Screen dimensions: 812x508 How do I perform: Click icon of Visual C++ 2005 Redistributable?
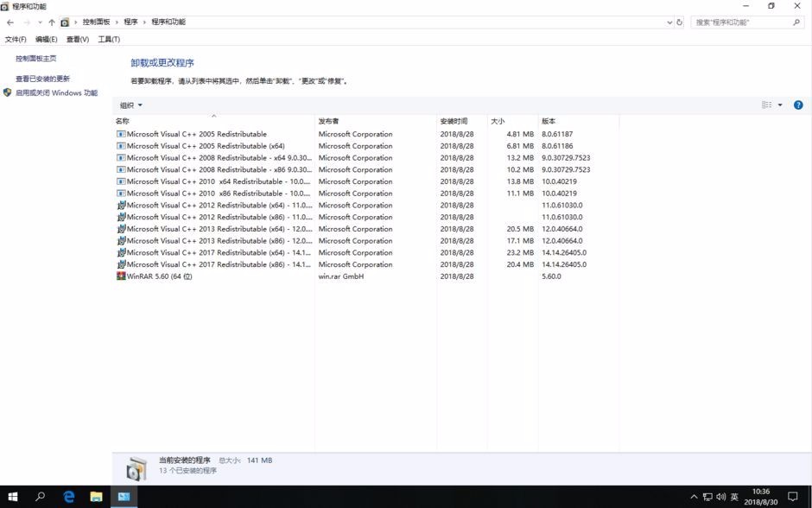pos(121,134)
